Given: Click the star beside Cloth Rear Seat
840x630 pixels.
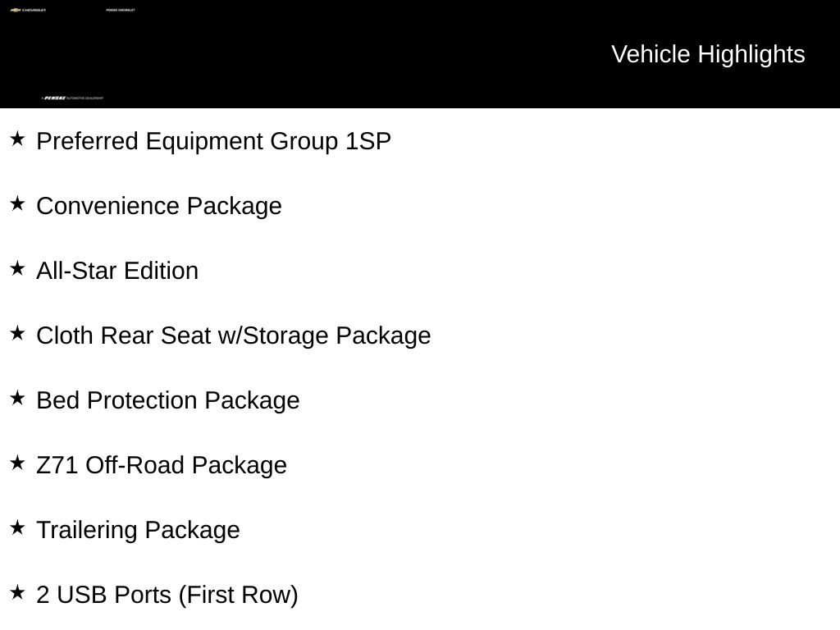Looking at the screenshot, I should point(17,333).
